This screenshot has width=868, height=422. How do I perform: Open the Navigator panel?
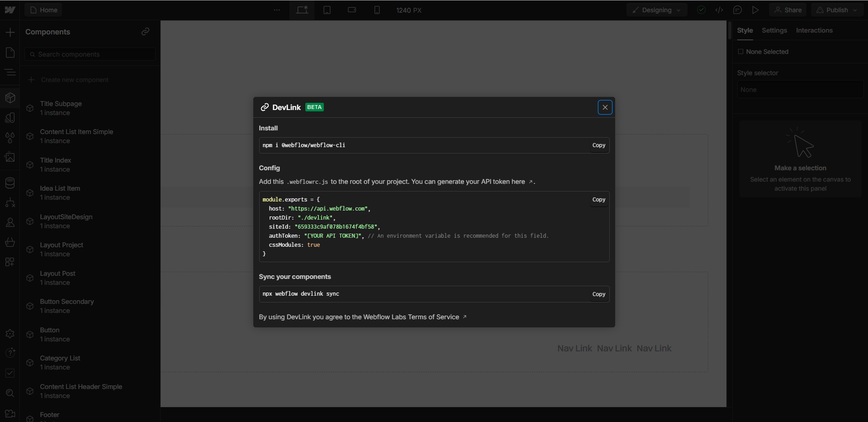(x=10, y=73)
